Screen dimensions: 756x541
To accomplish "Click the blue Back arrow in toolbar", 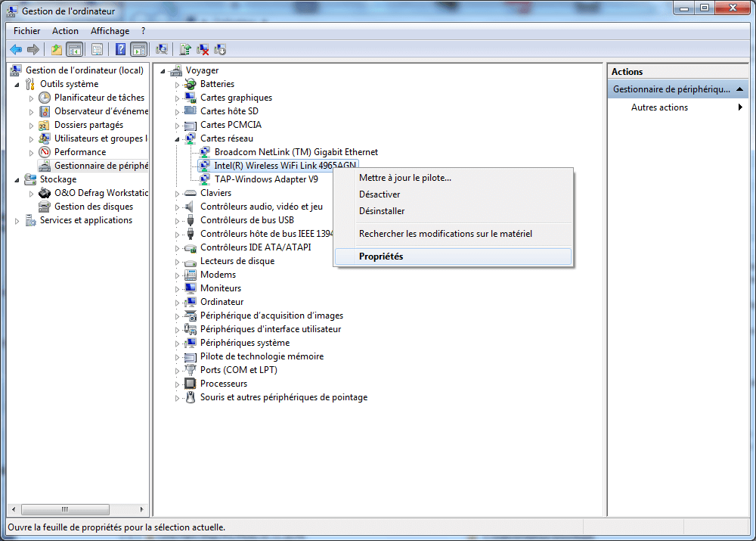I will click(16, 49).
